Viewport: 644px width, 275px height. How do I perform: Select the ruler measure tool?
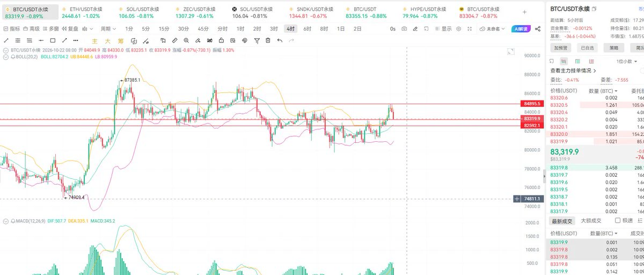tap(174, 40)
